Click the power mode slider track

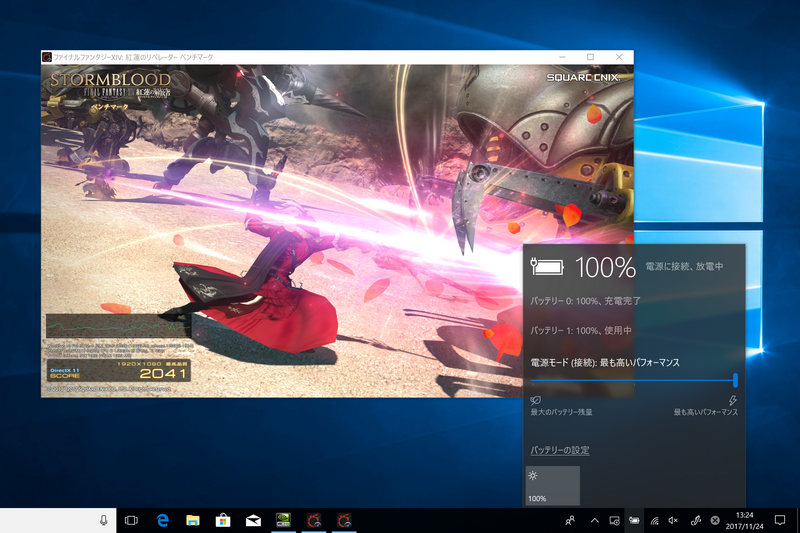tap(631, 380)
